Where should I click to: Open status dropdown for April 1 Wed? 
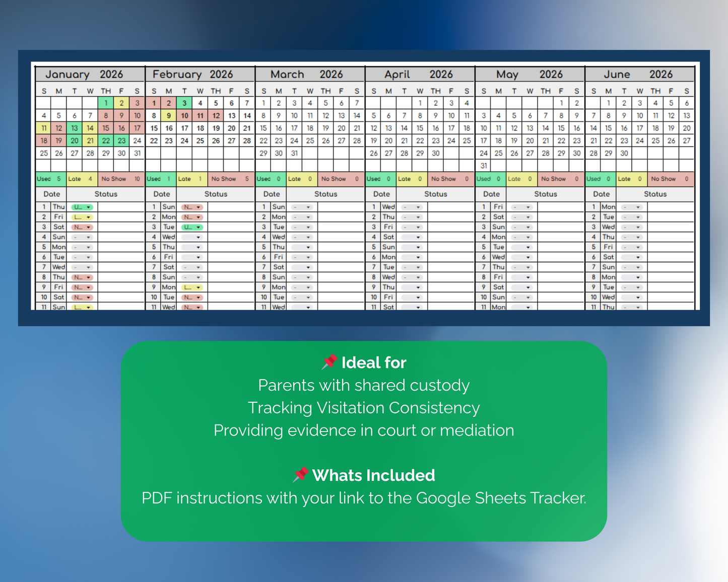412,207
